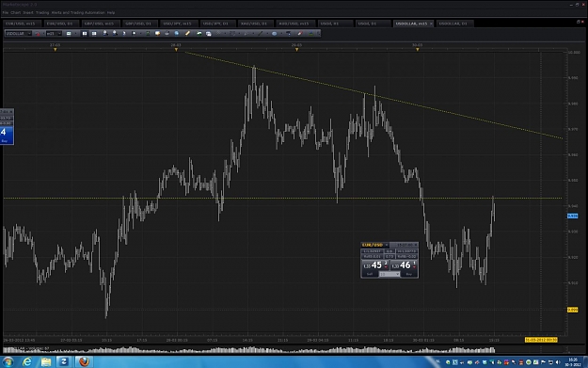The width and height of the screenshot is (588, 368).
Task: Click the 29-03 date marker on timeline
Action: pos(296,49)
